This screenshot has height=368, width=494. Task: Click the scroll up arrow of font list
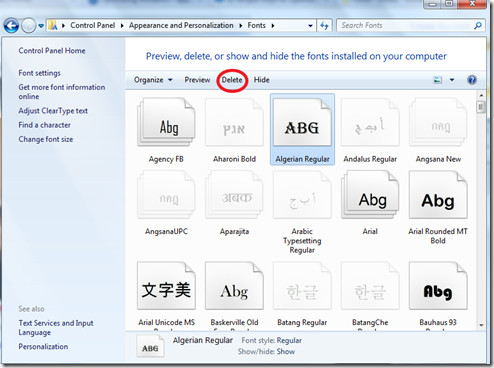(x=481, y=95)
